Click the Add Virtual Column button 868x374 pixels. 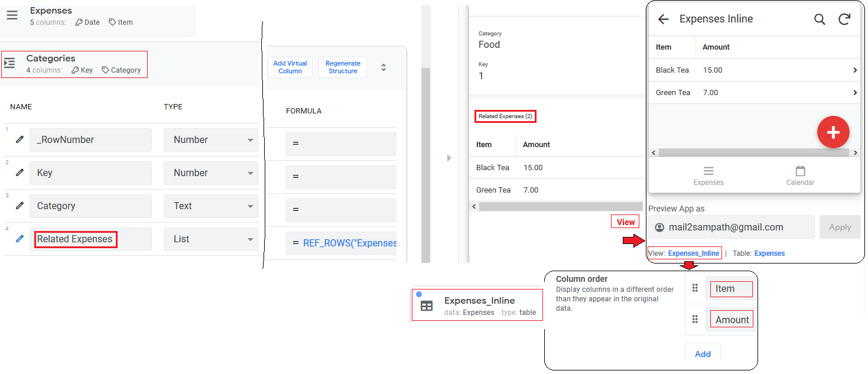pyautogui.click(x=290, y=67)
